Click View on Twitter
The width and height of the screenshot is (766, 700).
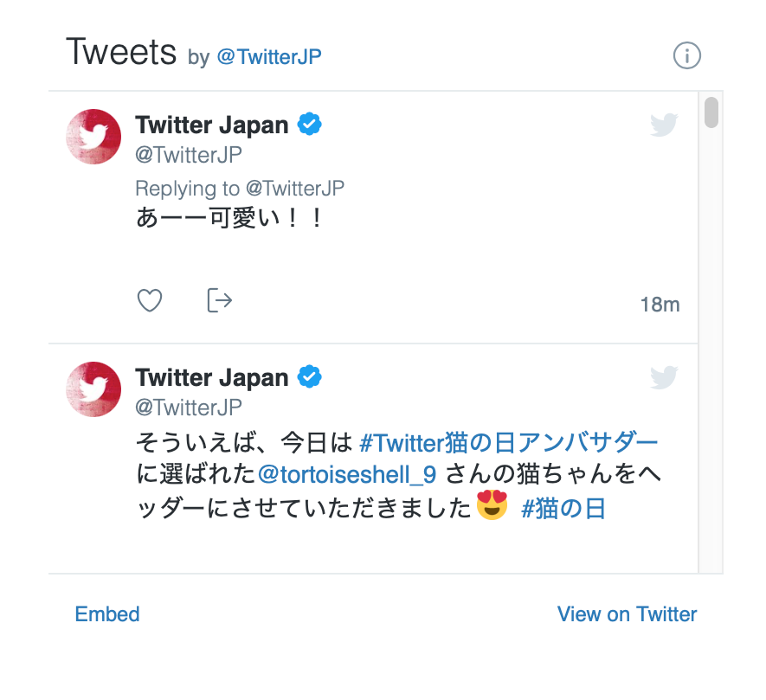(x=627, y=614)
